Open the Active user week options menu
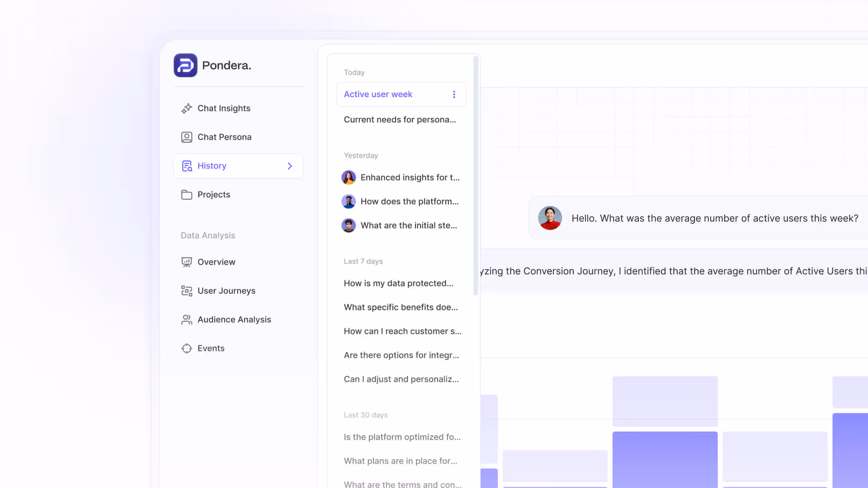This screenshot has height=488, width=868. pos(454,94)
